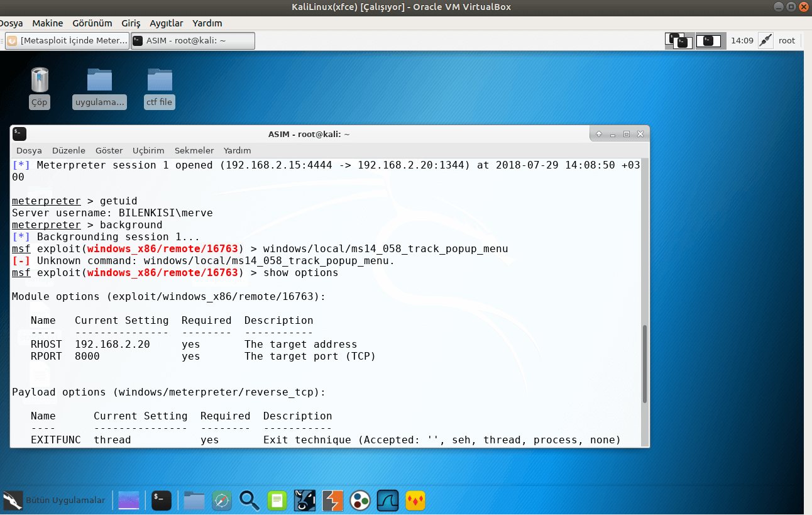The width and height of the screenshot is (812, 515).
Task: Open VirtualBox Görünüm menu
Action: tap(92, 23)
